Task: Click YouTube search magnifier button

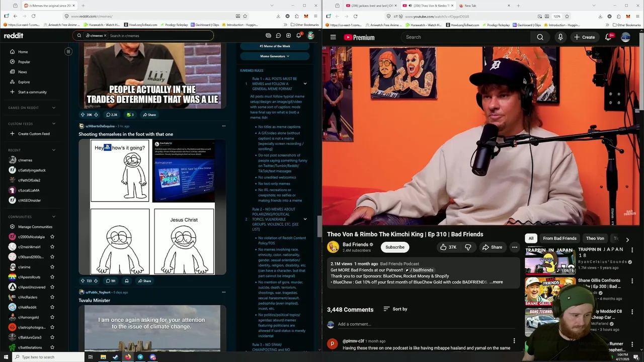Action: click(540, 37)
